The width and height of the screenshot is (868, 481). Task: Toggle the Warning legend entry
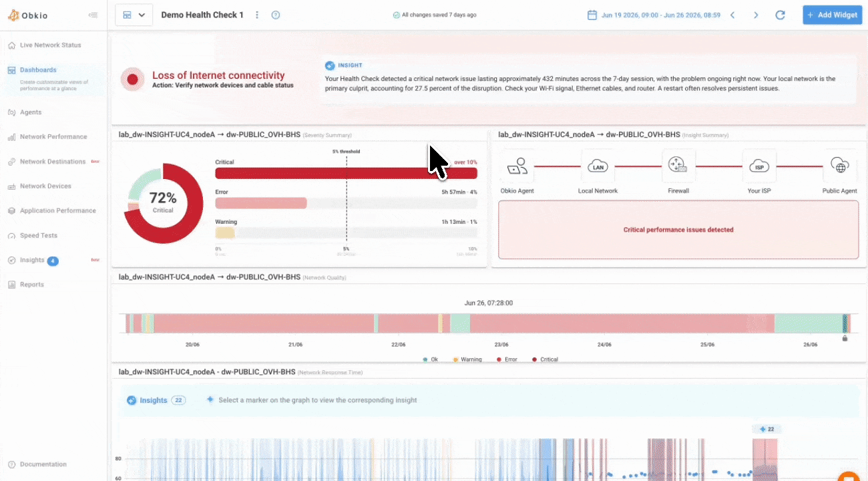tap(467, 359)
